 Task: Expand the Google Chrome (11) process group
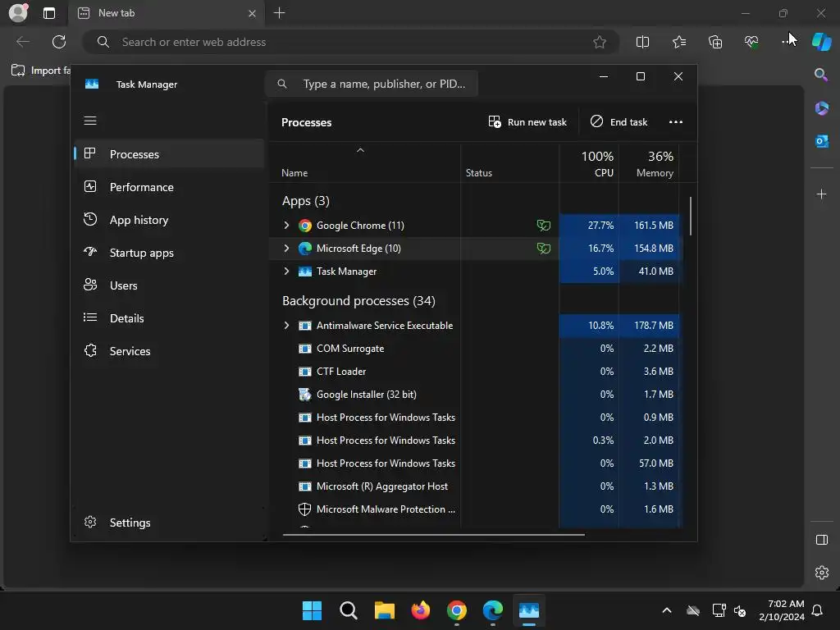[x=286, y=225]
